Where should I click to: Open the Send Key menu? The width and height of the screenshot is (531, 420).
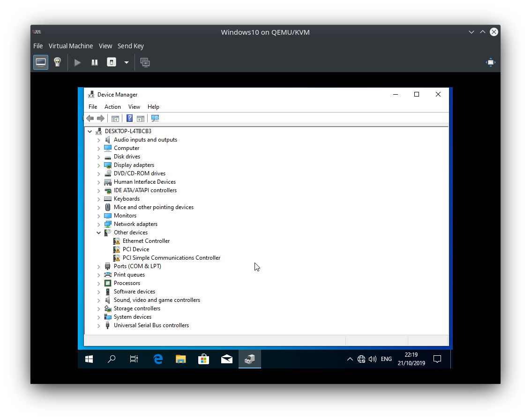tap(131, 46)
